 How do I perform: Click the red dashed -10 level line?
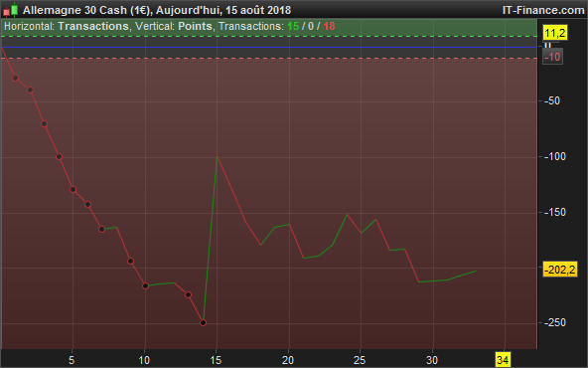(x=268, y=59)
